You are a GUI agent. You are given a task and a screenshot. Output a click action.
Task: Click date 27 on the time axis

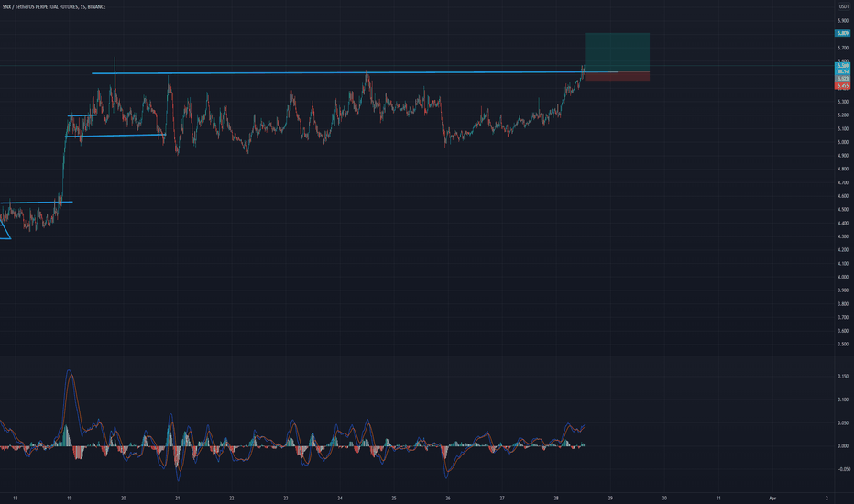[502, 498]
